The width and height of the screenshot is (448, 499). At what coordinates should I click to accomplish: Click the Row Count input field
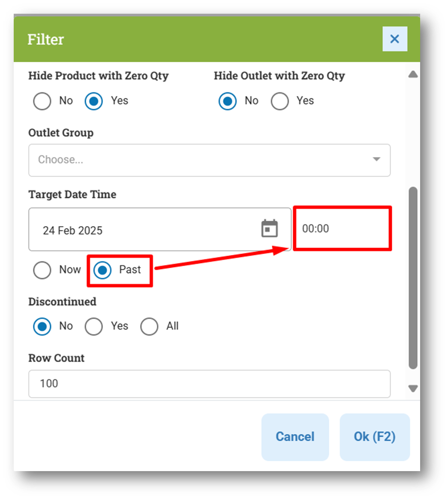pyautogui.click(x=209, y=384)
